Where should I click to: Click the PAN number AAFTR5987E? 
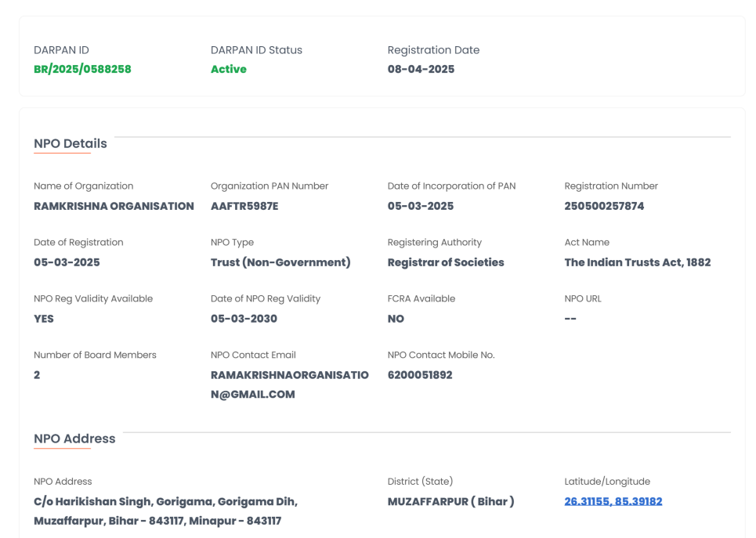coord(244,206)
